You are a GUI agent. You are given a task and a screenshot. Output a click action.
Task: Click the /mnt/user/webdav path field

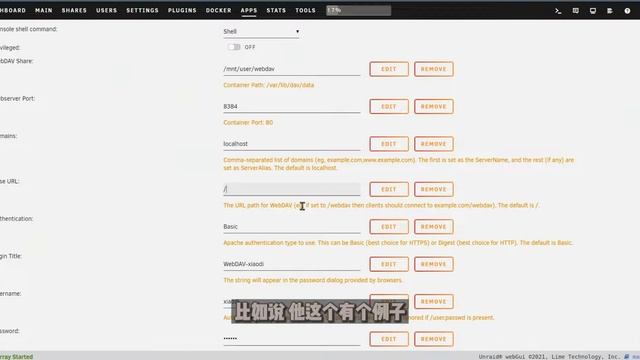pyautogui.click(x=291, y=69)
